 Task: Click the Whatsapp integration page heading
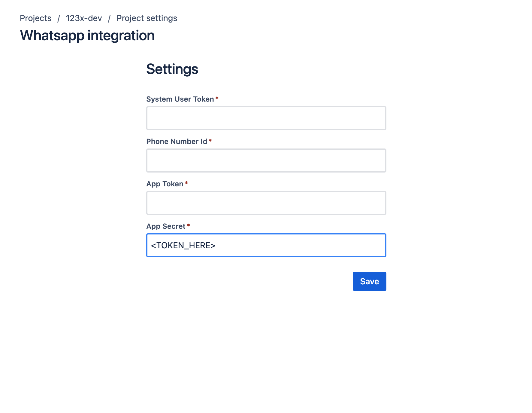(87, 35)
